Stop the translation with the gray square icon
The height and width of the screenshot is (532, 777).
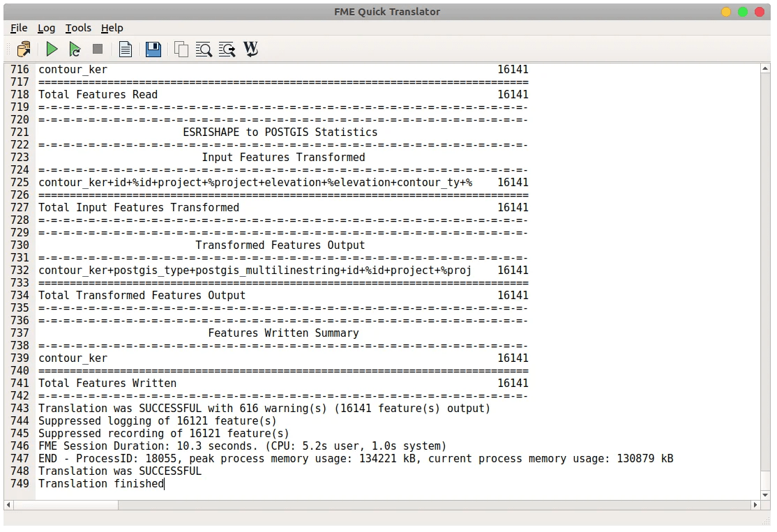(98, 49)
